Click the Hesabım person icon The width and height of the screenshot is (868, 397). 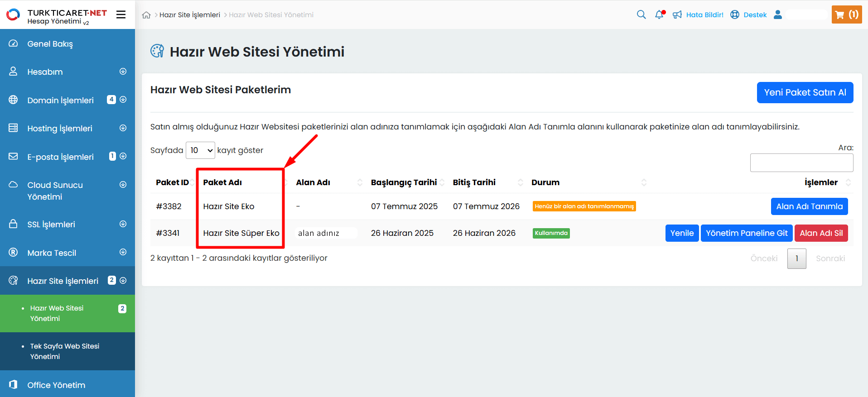[13, 72]
